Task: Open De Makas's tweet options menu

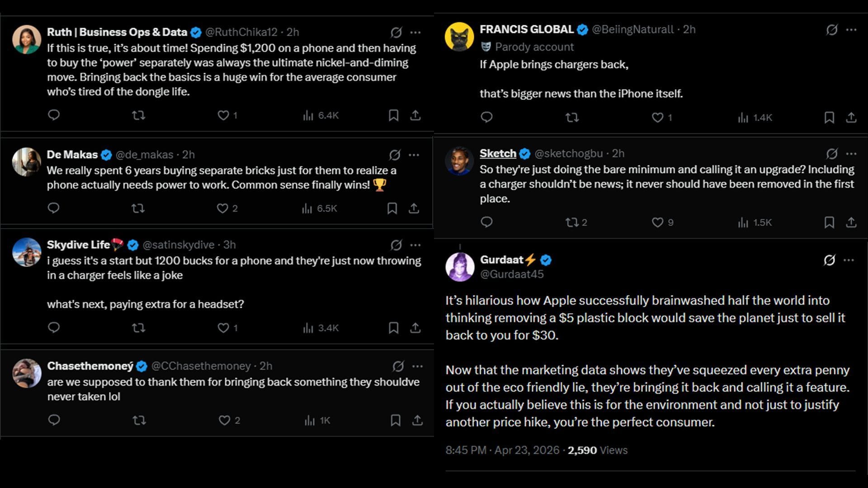Action: [x=414, y=155]
